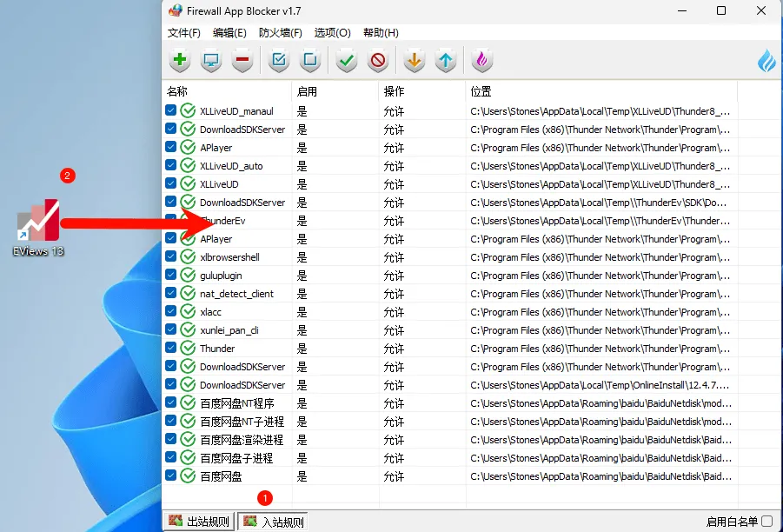Toggle the 百度网盘渲染进程 checkbox
The height and width of the screenshot is (532, 783).
click(171, 439)
